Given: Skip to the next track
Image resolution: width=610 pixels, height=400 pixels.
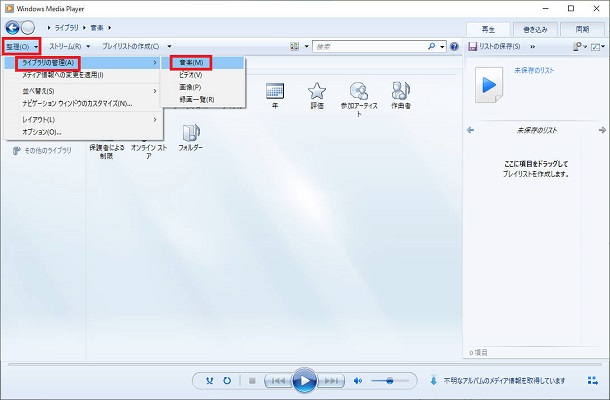Looking at the screenshot, I should (331, 381).
